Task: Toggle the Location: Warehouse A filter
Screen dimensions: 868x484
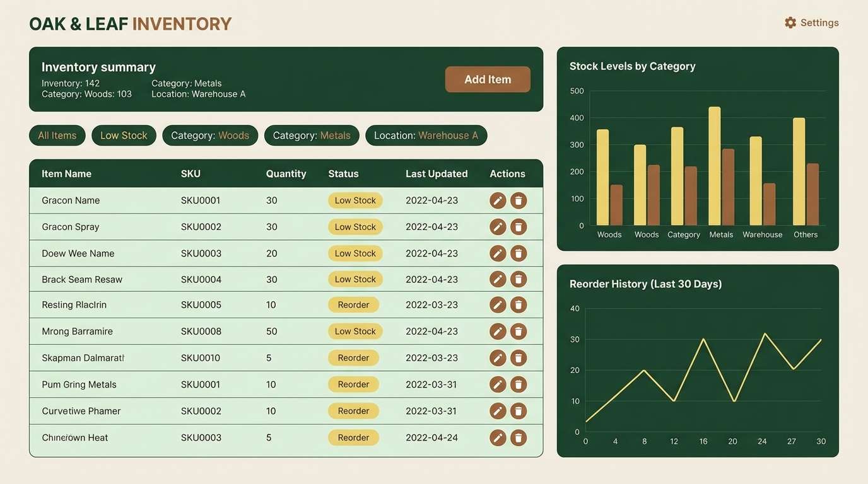Action: (426, 135)
